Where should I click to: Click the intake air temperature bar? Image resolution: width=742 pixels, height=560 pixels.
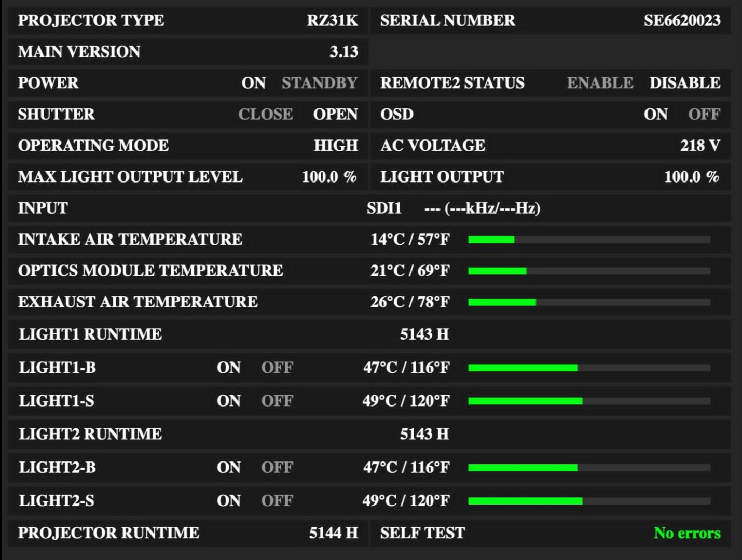(x=589, y=240)
